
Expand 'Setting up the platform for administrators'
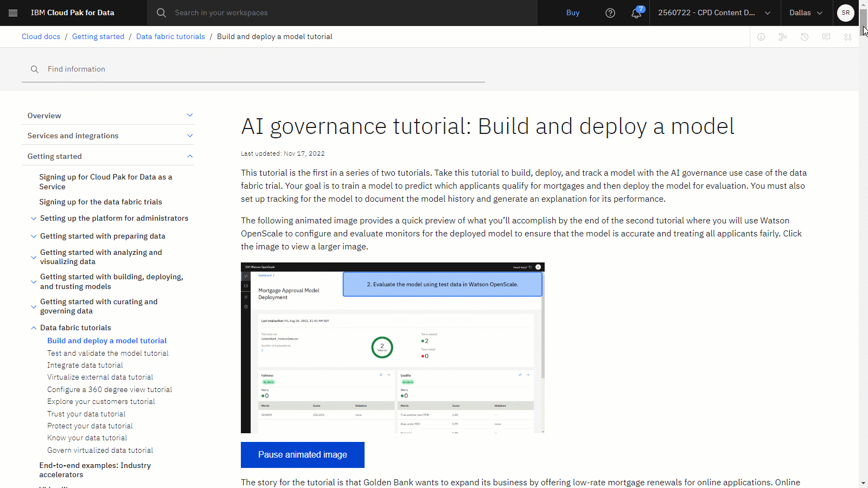pos(34,219)
